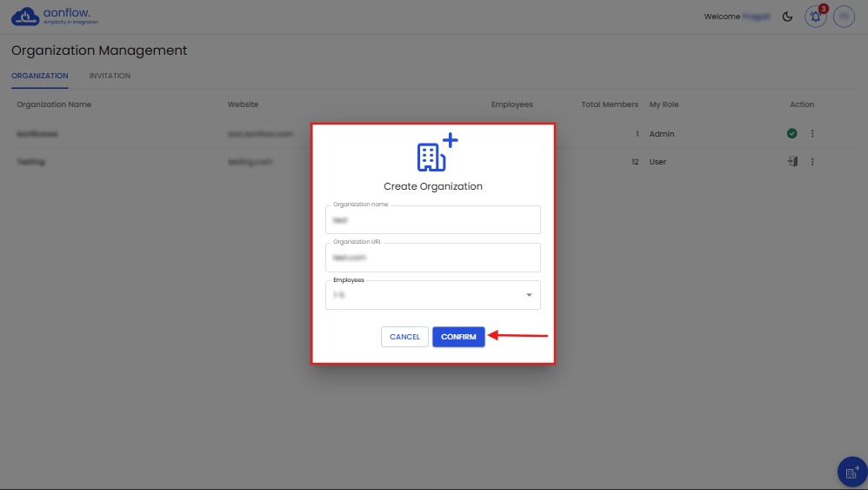The height and width of the screenshot is (490, 868).
Task: Click the Organization Name column header
Action: click(54, 104)
